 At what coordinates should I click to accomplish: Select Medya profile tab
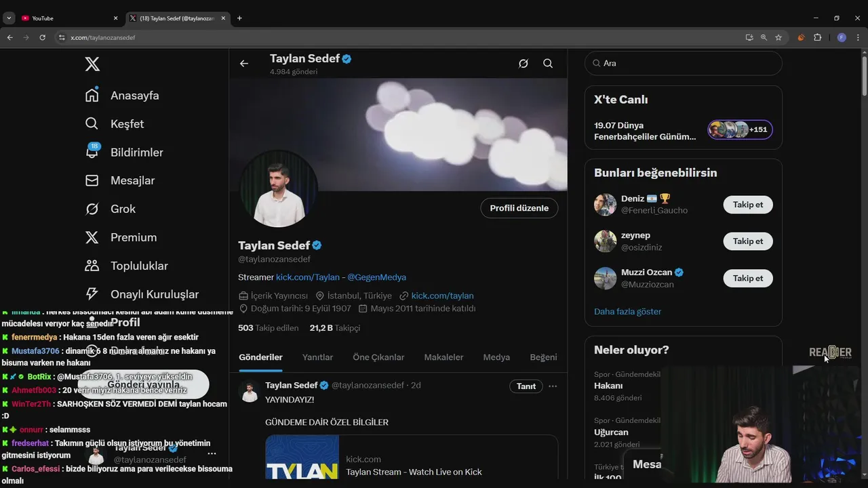click(x=496, y=357)
